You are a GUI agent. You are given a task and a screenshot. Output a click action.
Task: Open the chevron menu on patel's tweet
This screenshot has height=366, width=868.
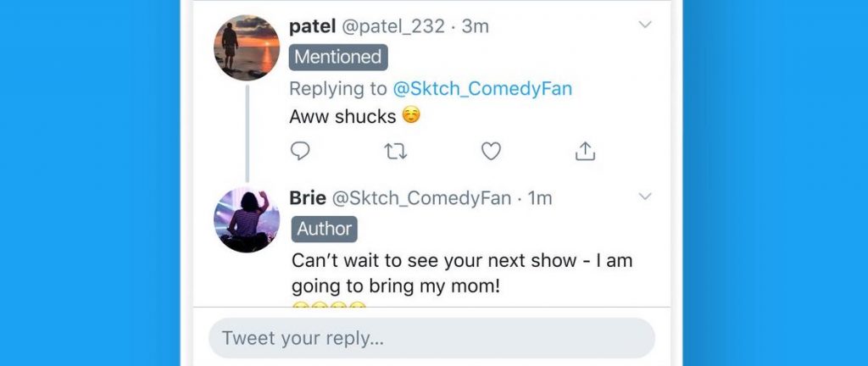(645, 25)
